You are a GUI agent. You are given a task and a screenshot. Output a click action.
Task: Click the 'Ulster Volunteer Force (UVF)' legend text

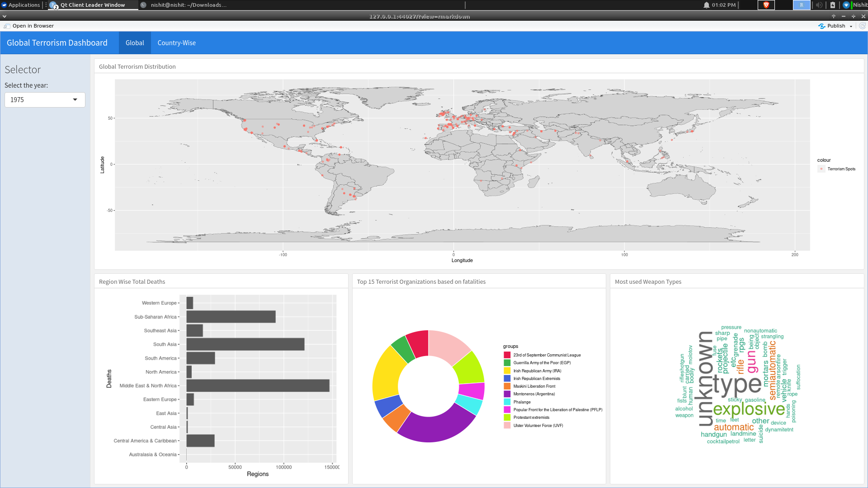click(x=538, y=426)
